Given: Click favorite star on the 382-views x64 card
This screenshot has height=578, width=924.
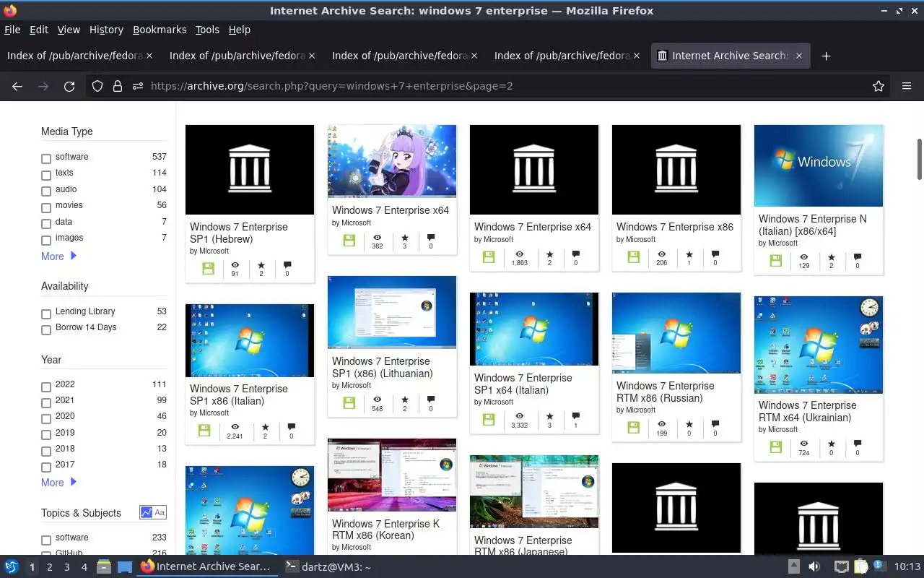Looking at the screenshot, I should click(405, 238).
